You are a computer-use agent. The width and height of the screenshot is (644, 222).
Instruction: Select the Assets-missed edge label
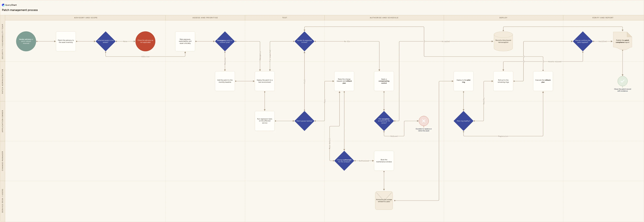pyautogui.click(x=554, y=62)
